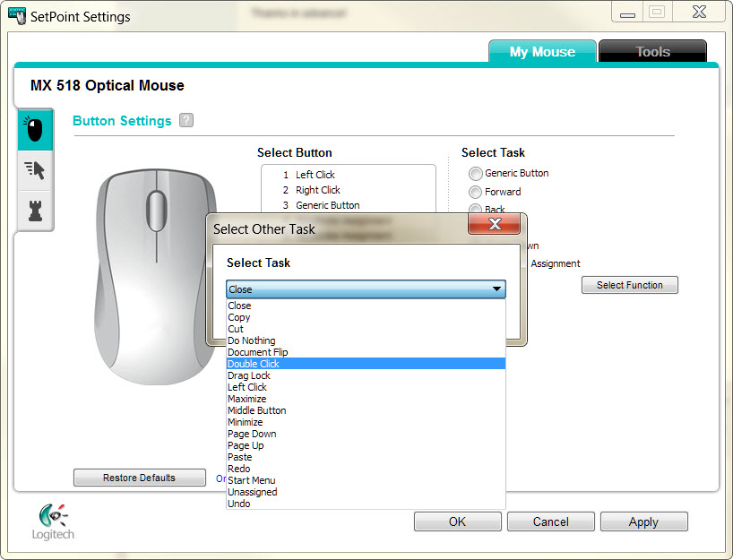The width and height of the screenshot is (733, 560).
Task: Select button 2 Right Click in list
Action: point(349,190)
